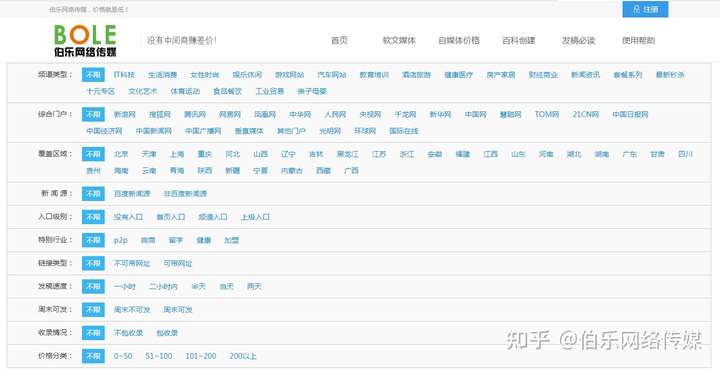720x369 pixels.
Task: Filter portal by 中华网
Action: 300,114
